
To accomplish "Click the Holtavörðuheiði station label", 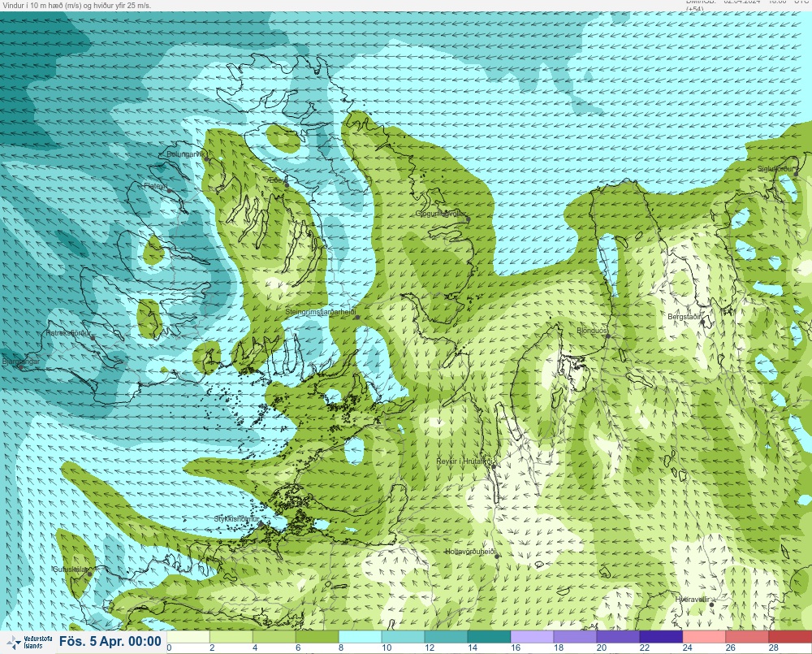I will pyautogui.click(x=471, y=552).
